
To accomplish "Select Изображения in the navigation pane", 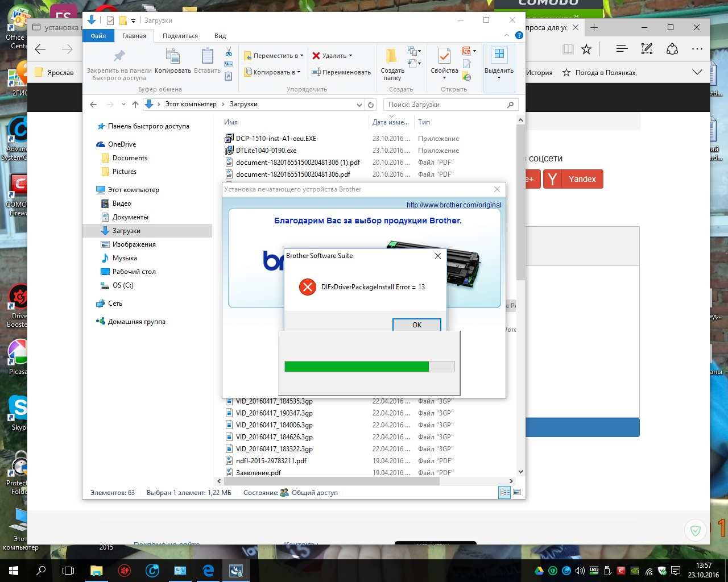I will pos(134,244).
